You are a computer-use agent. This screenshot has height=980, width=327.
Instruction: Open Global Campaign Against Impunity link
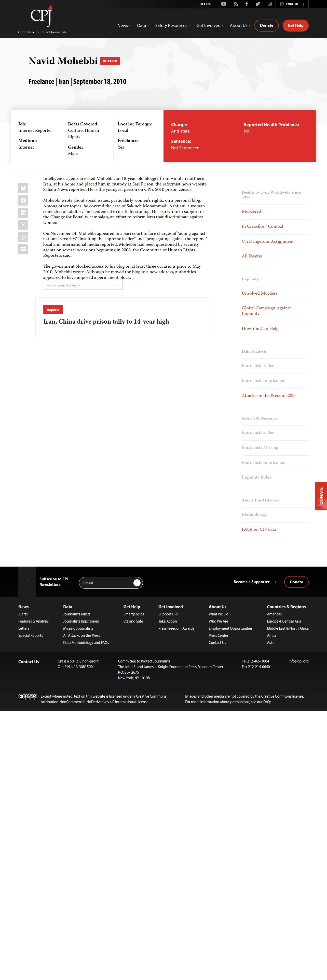(x=266, y=311)
